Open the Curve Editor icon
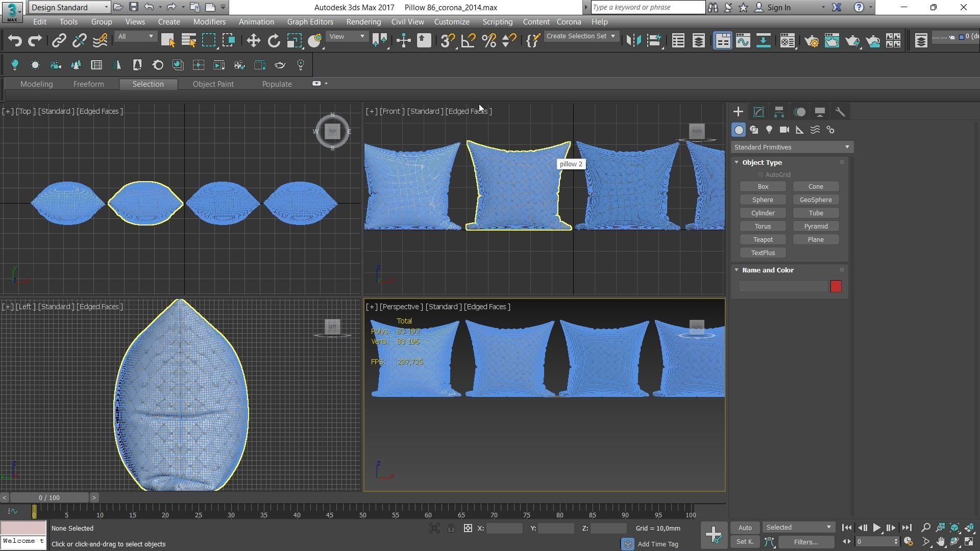This screenshot has width=980, height=551. [743, 41]
